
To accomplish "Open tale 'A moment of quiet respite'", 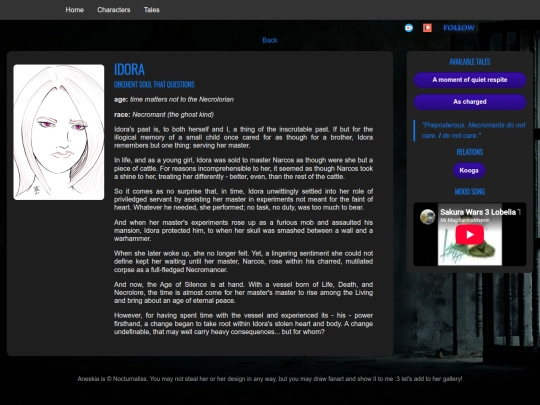I will point(470,80).
